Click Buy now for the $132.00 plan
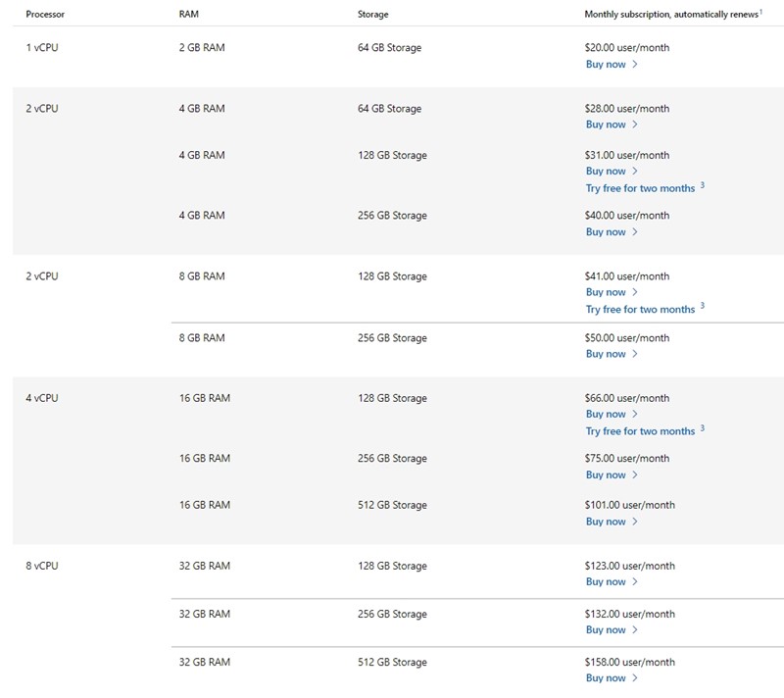Image resolution: width=784 pixels, height=698 pixels. click(x=606, y=630)
